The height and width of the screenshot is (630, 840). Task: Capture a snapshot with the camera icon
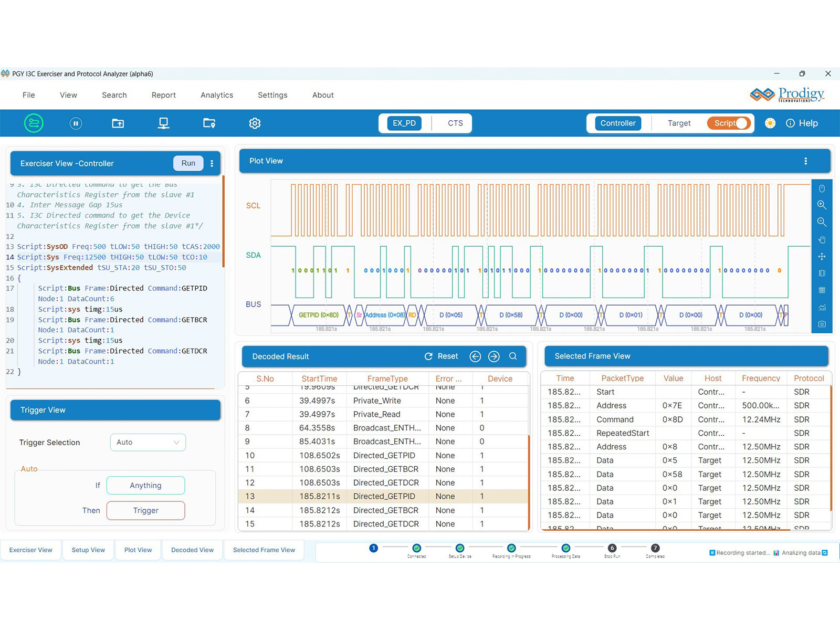822,324
